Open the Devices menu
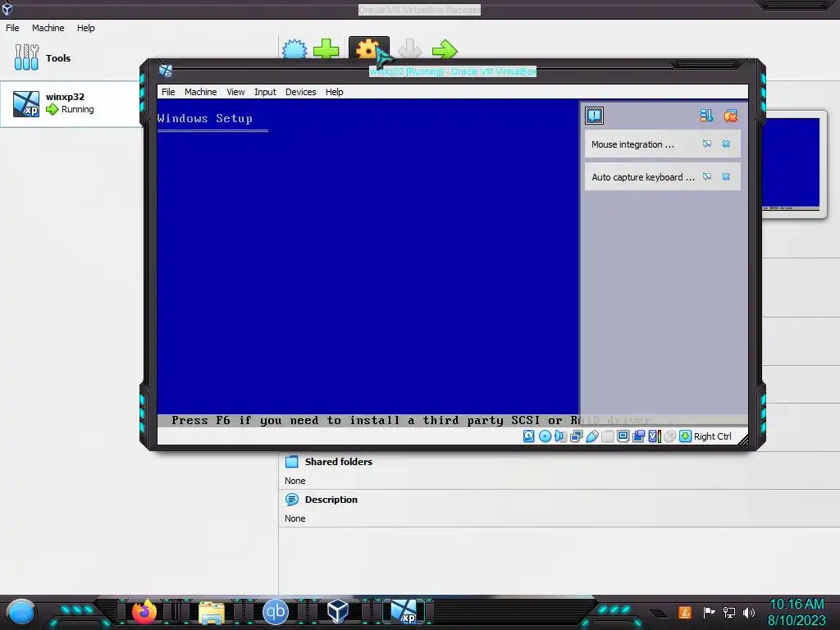The image size is (840, 630). (x=300, y=92)
